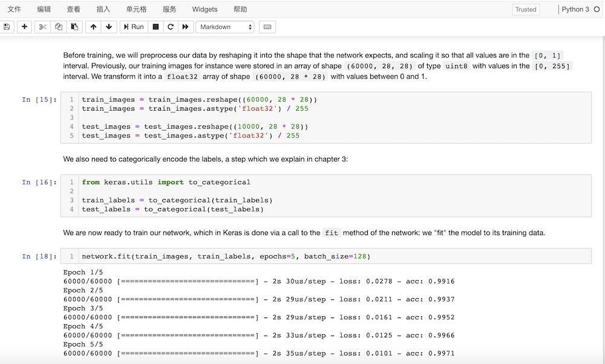Cut selected cells with scissors icon
Image resolution: width=605 pixels, height=364 pixels.
point(43,27)
